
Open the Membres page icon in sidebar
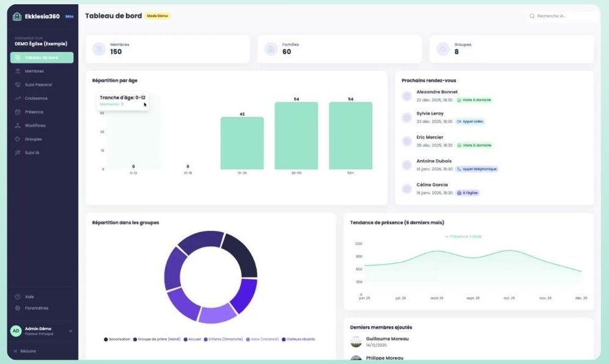(18, 71)
